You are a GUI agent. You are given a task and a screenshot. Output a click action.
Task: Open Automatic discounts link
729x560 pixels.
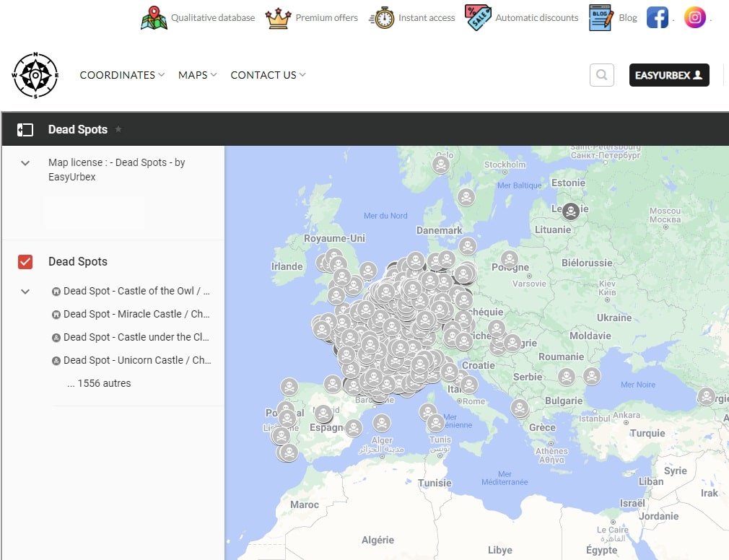point(536,17)
